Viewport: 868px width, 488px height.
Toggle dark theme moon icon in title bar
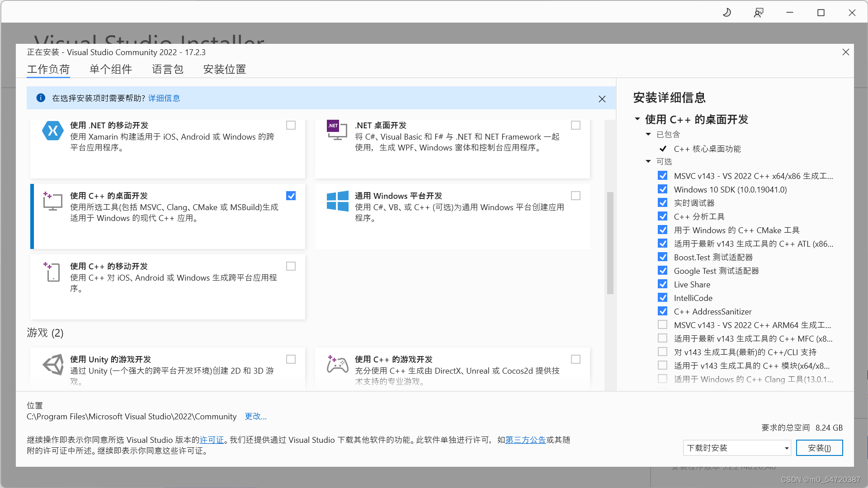coord(727,13)
